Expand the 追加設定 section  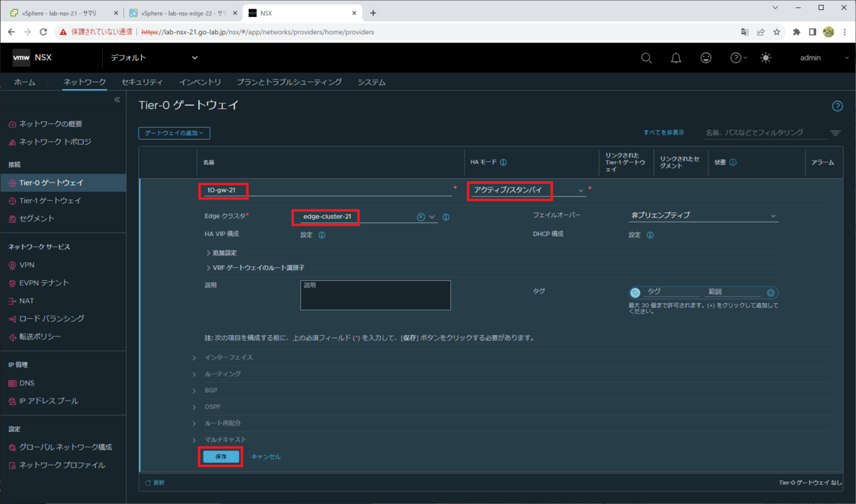click(x=221, y=252)
